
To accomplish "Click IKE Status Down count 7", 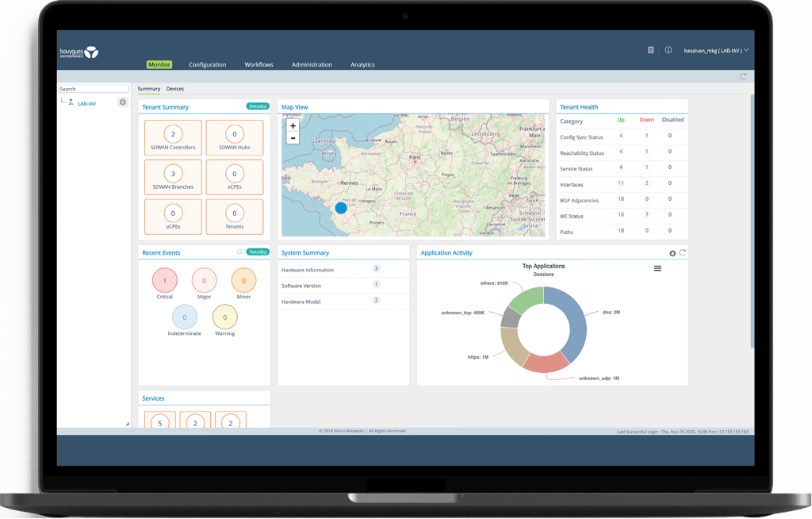I will coord(646,214).
